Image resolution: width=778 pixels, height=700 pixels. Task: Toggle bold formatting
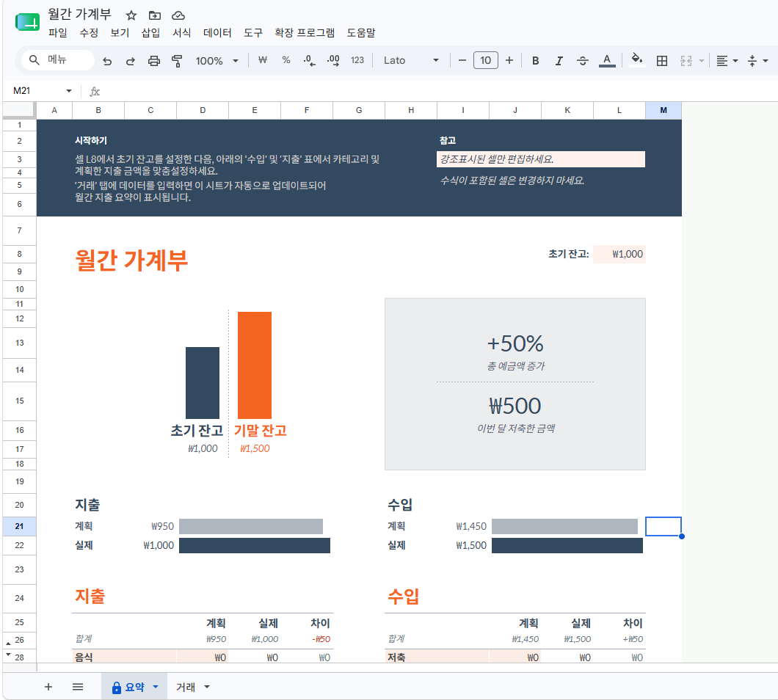[x=535, y=60]
